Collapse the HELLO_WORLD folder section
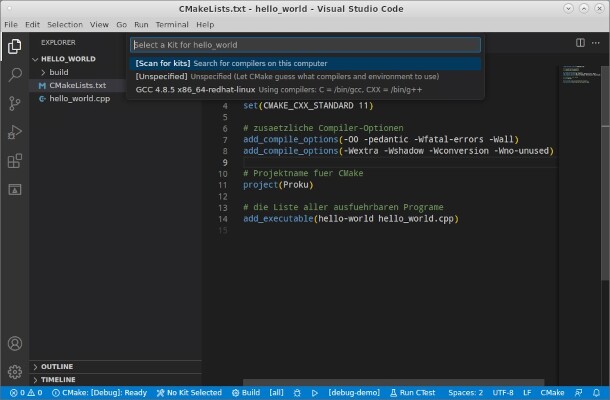Image resolution: width=610 pixels, height=400 pixels. pyautogui.click(x=68, y=59)
